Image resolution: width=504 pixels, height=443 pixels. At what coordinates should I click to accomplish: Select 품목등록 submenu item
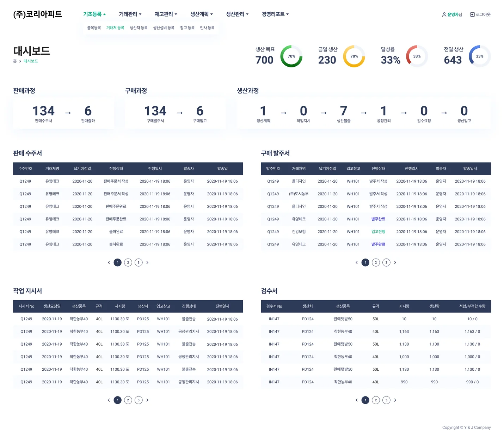pos(94,28)
